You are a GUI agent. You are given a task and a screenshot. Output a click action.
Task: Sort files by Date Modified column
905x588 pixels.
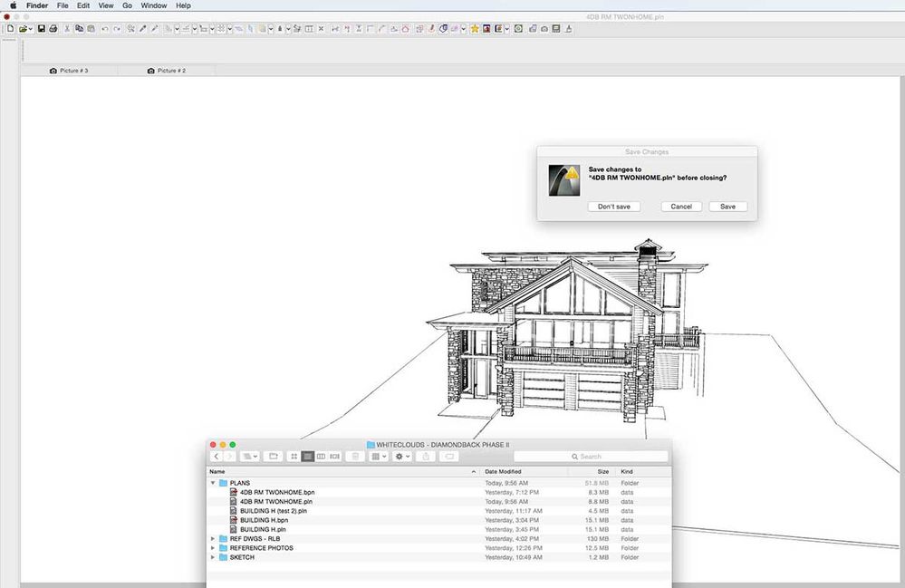(503, 472)
